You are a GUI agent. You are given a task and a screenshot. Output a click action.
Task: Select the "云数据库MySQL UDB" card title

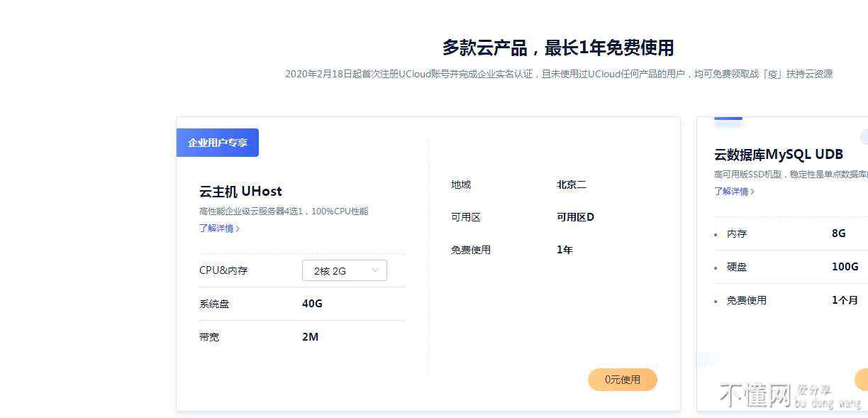(779, 155)
